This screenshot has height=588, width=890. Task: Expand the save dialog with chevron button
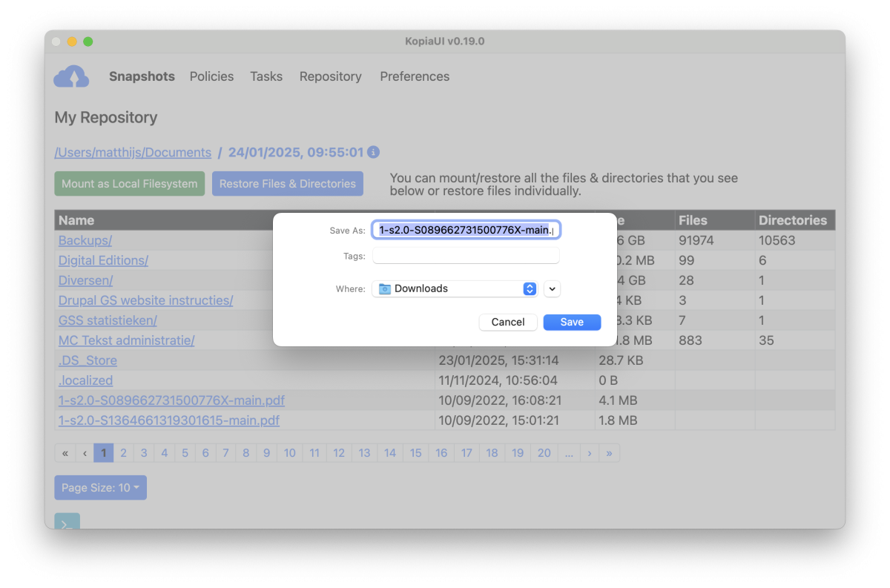tap(552, 288)
